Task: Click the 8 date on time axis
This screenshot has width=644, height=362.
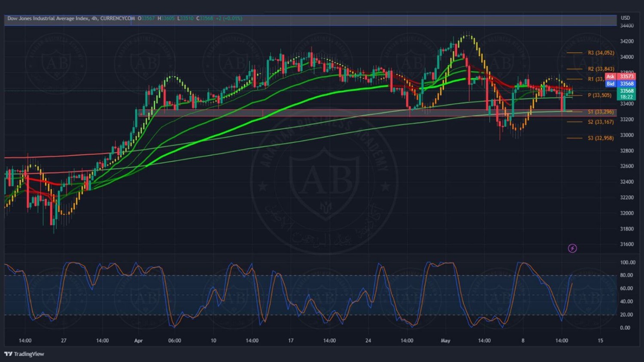Action: [523, 341]
